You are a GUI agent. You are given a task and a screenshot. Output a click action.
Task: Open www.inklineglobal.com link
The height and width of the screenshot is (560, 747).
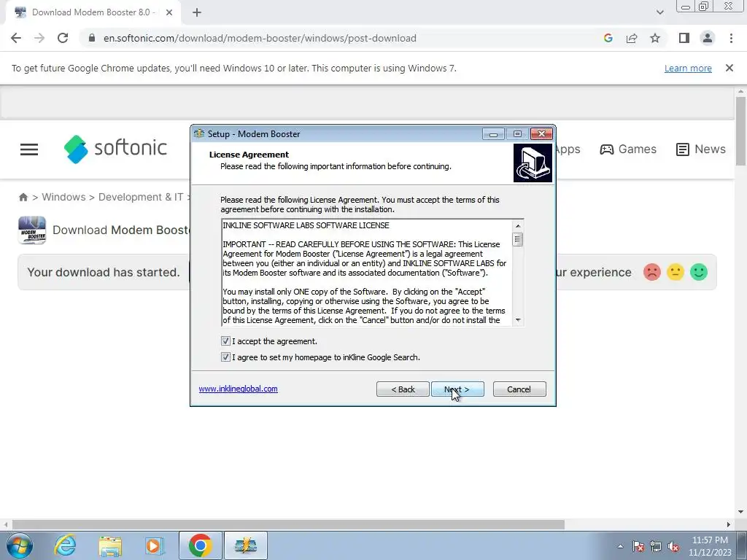pyautogui.click(x=239, y=389)
